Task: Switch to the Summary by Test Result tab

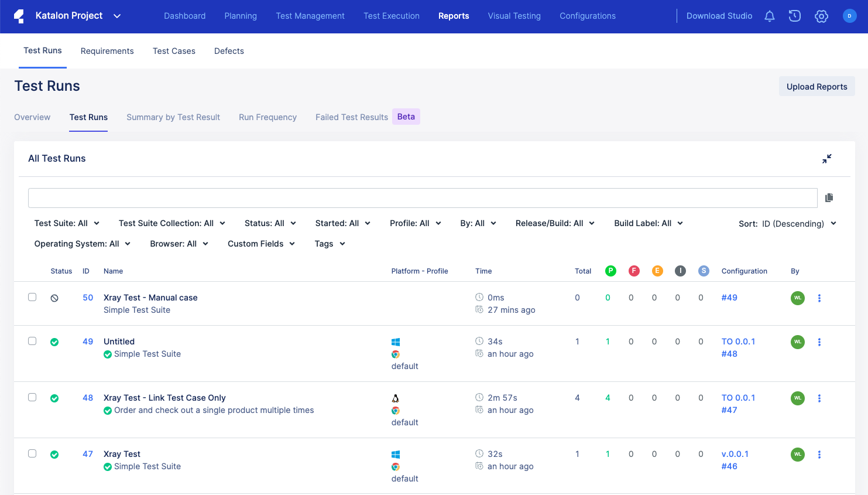Action: pyautogui.click(x=173, y=117)
